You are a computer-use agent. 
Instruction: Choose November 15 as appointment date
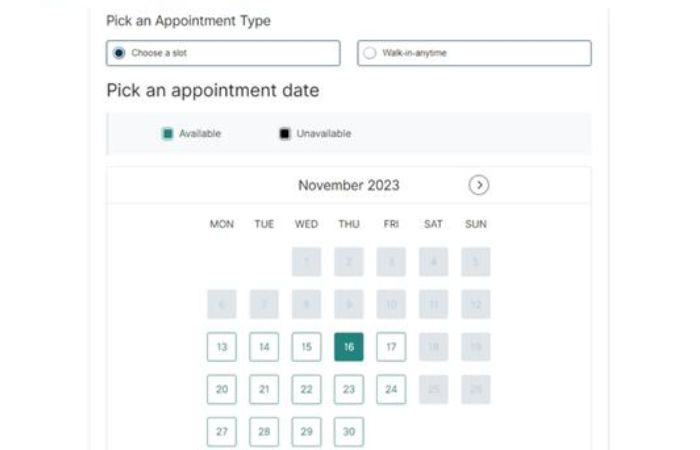[306, 347]
